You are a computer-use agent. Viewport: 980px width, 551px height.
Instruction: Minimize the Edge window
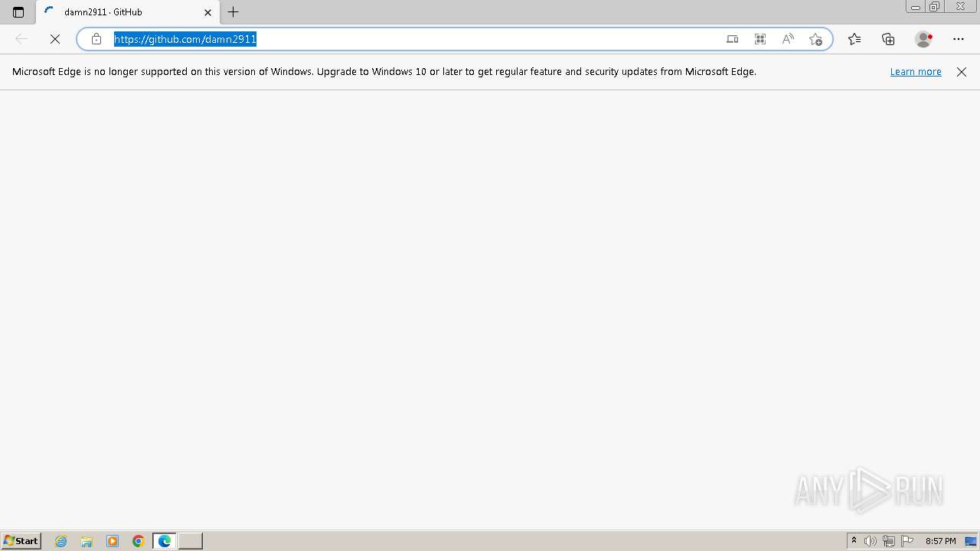916,7
